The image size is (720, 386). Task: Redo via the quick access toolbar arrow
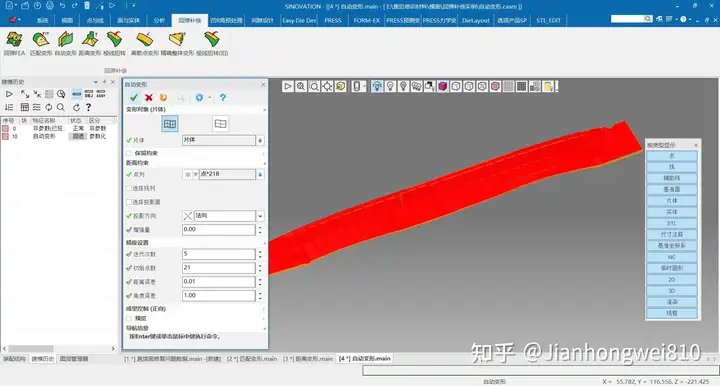point(75,6)
